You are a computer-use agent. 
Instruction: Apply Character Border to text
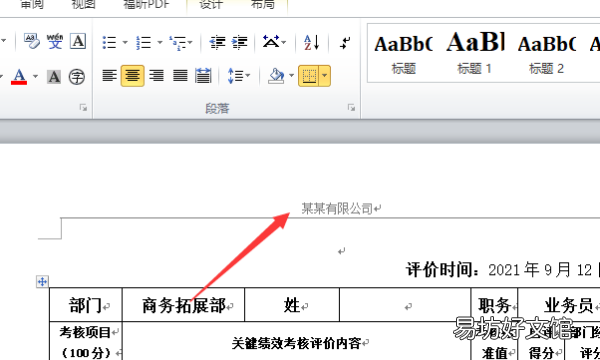pos(78,41)
